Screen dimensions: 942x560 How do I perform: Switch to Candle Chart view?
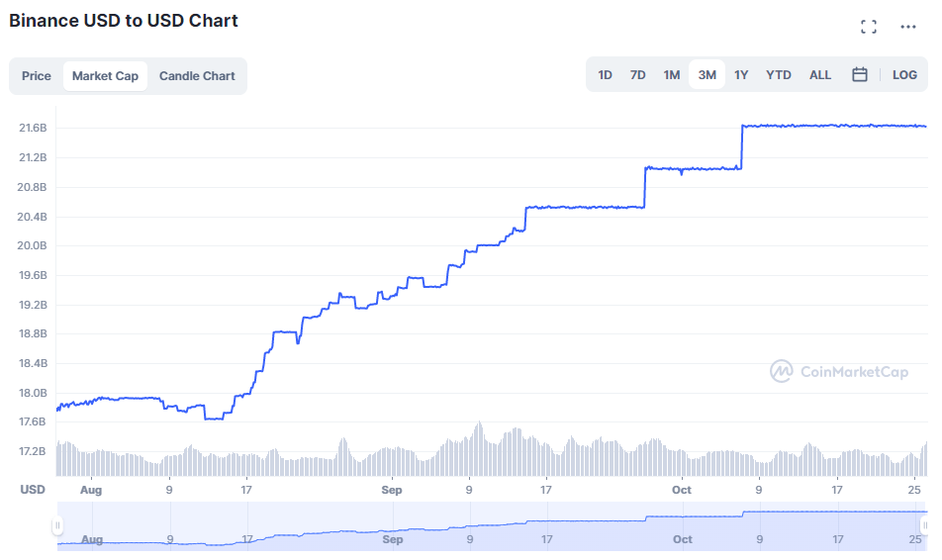[x=197, y=76]
